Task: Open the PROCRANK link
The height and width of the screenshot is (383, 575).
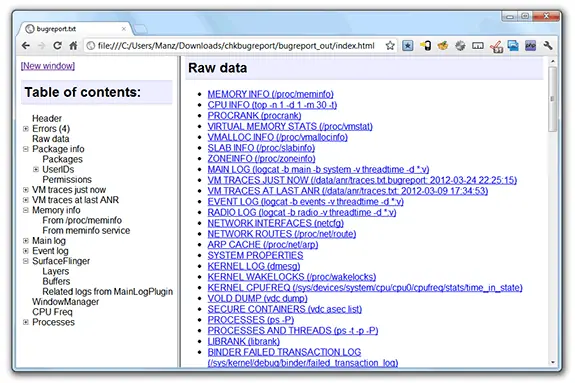Action: pos(254,116)
